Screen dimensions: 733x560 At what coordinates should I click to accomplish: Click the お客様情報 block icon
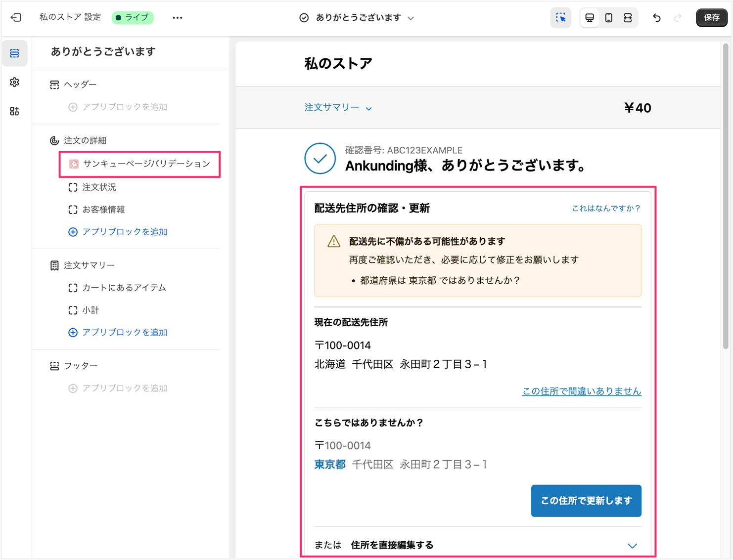tap(73, 210)
